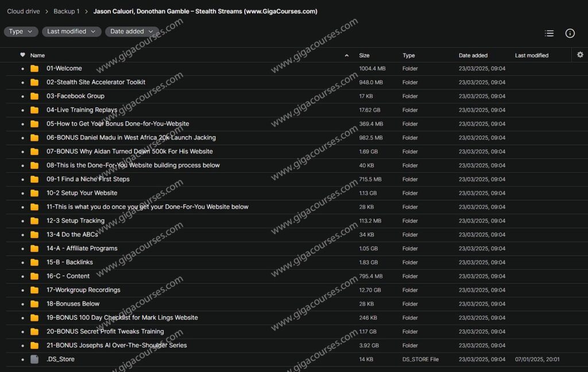Image resolution: width=588 pixels, height=372 pixels.
Task: Click the 17-Workgroup Recordings folder icon
Action: click(34, 290)
